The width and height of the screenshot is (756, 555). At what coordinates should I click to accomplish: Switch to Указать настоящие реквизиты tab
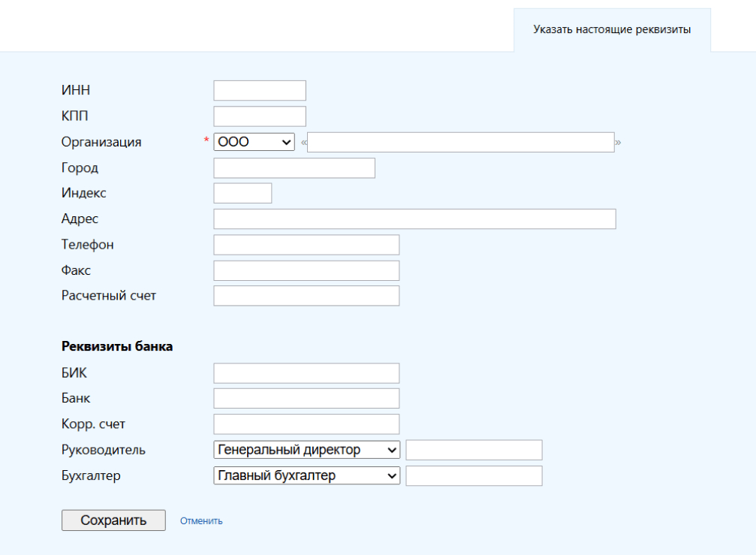[x=612, y=30]
